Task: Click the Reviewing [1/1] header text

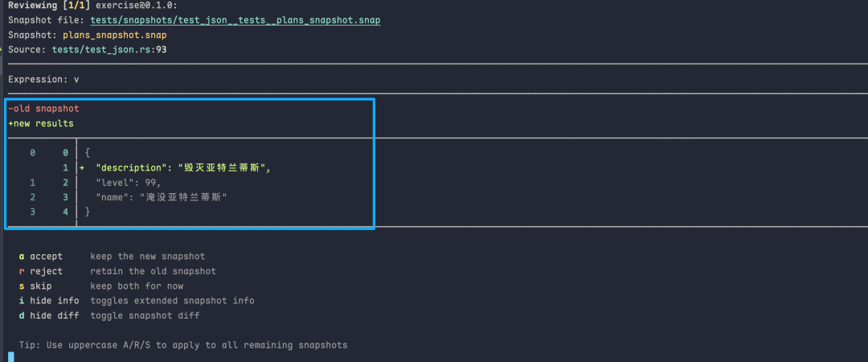Action: tap(49, 6)
